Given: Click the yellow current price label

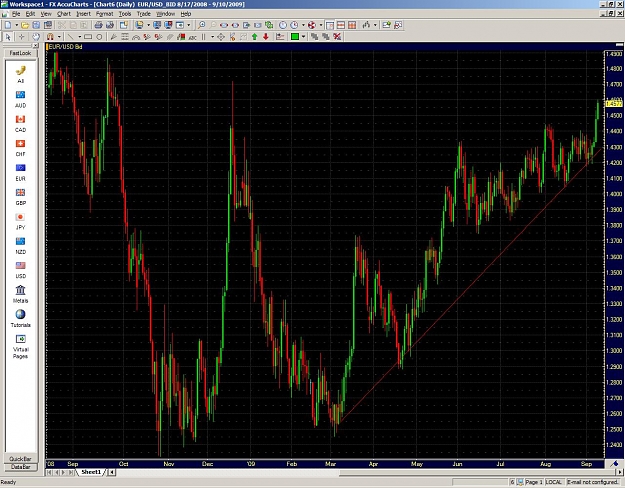Looking at the screenshot, I should [613, 104].
